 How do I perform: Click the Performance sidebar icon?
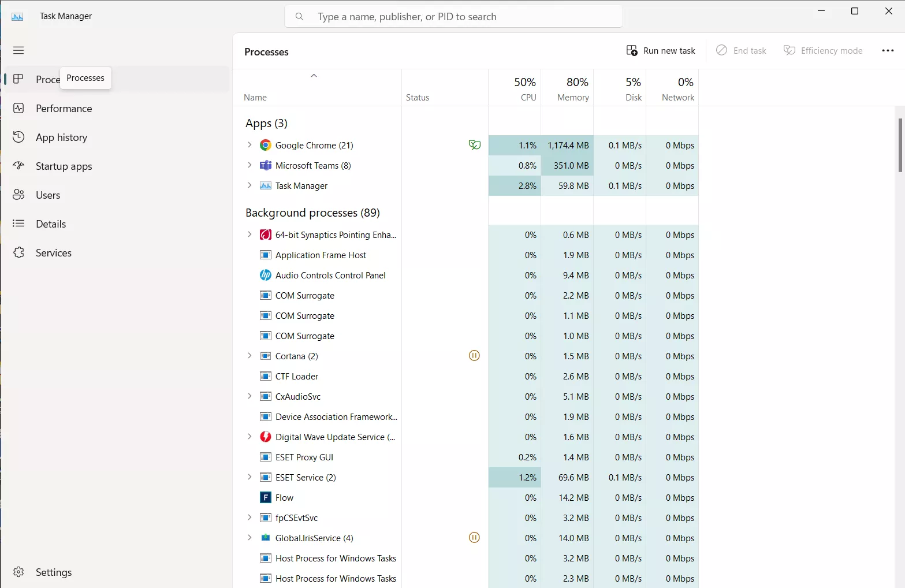18,109
